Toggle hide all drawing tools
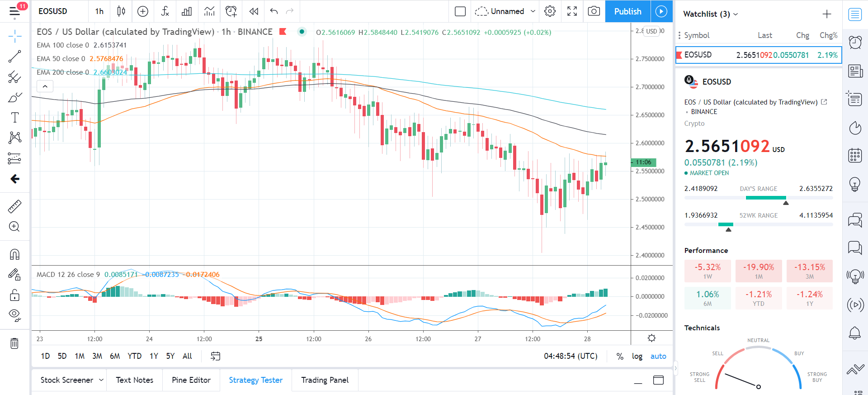Image resolution: width=868 pixels, height=395 pixels. pos(14,315)
